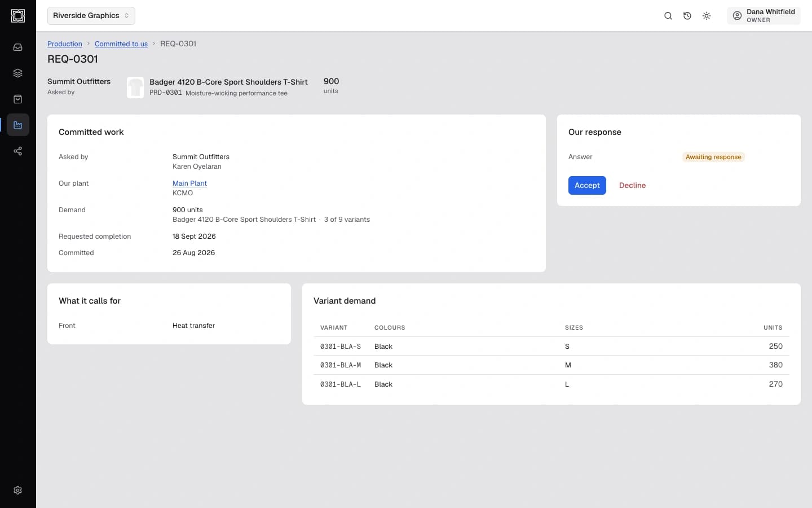Viewport: 812px width, 508px height.
Task: Click the VARIANT column header
Action: click(x=334, y=328)
